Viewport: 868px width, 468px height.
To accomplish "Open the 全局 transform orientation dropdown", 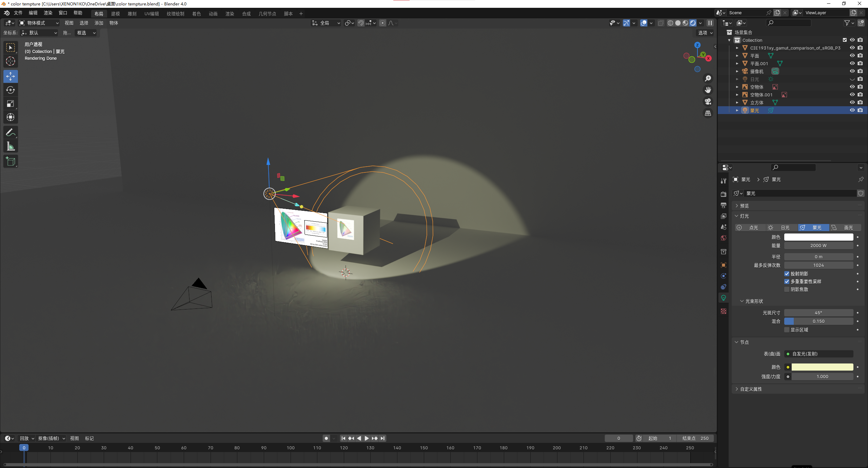I will 326,23.
